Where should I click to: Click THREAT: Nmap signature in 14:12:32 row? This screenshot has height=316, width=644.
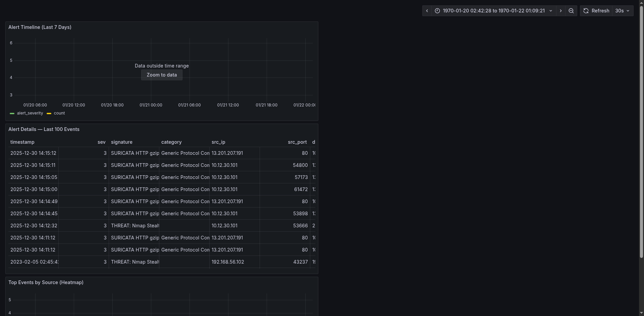[134, 226]
